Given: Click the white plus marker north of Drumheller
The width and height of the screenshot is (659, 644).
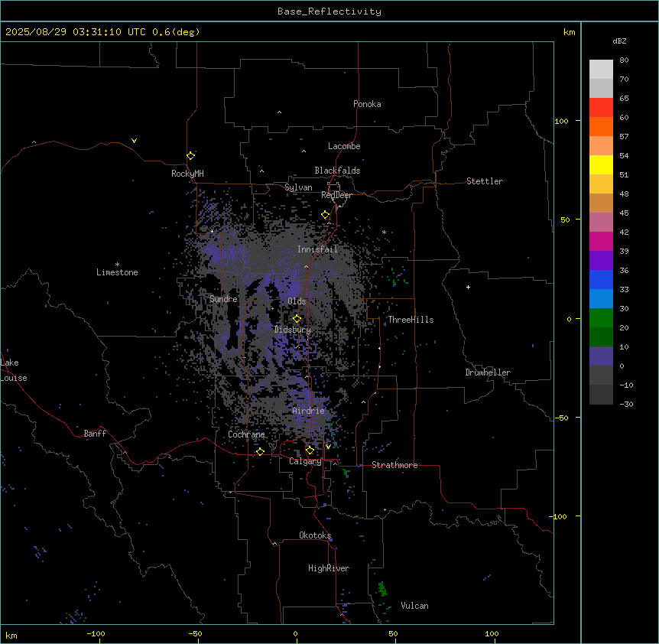Looking at the screenshot, I should 468,287.
